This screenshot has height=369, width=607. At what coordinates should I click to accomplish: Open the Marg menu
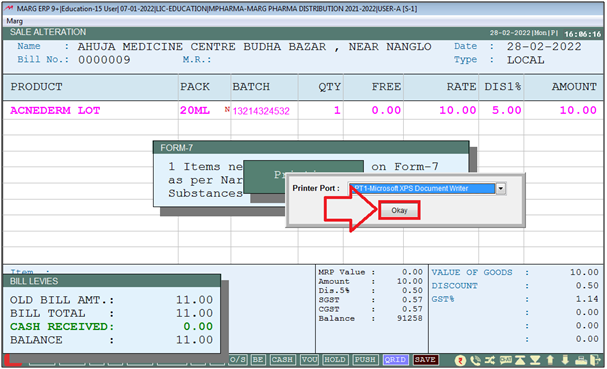coord(15,21)
